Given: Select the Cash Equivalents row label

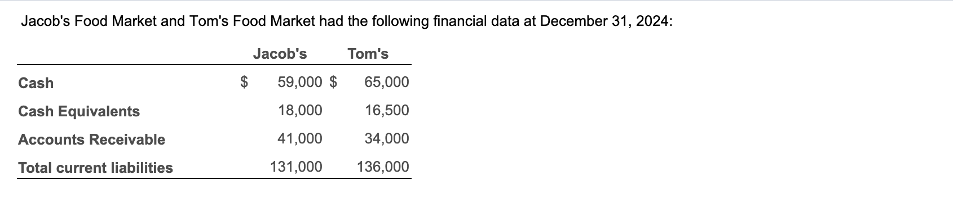Looking at the screenshot, I should click(x=79, y=111).
